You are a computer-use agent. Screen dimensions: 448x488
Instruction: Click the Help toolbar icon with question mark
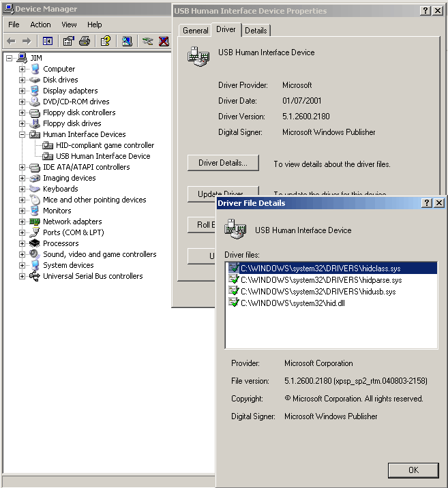[x=106, y=41]
